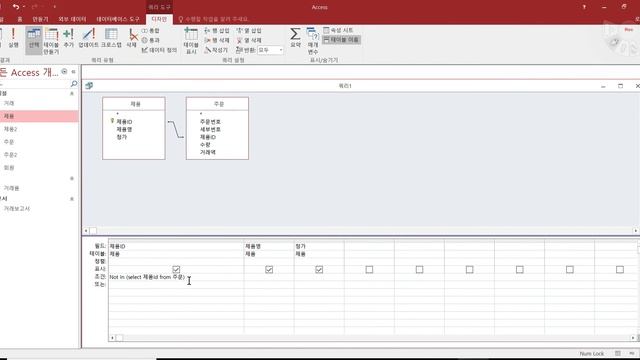Viewport: 640px width, 360px height.
Task: Select 제품명 field in 제품 table box
Action: tap(124, 129)
